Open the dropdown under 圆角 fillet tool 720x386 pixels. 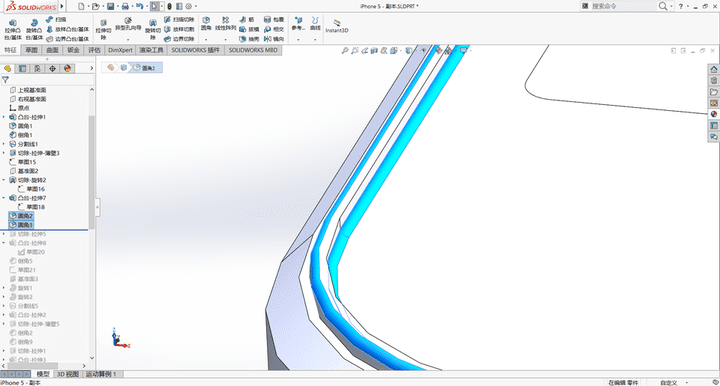point(206,39)
